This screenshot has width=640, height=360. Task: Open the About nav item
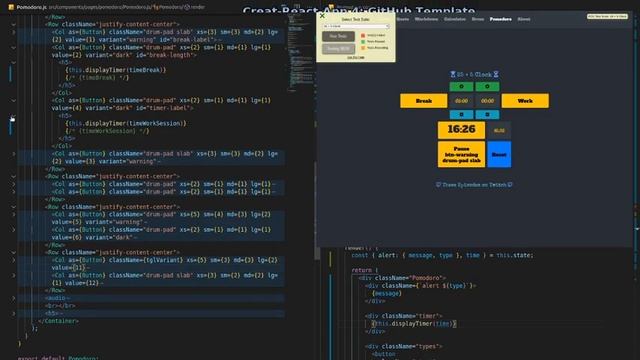(524, 19)
